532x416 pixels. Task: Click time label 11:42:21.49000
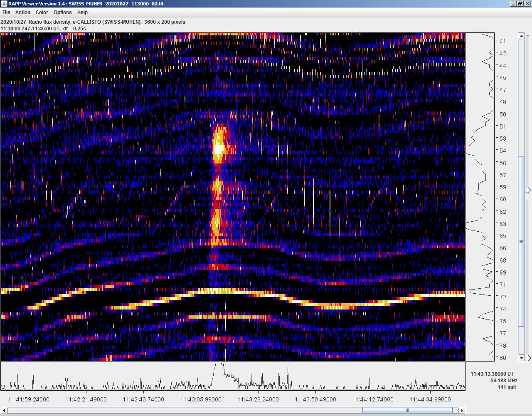click(86, 399)
